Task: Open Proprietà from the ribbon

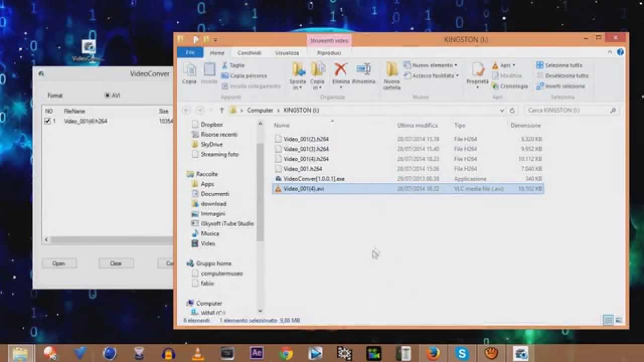Action: click(x=477, y=75)
